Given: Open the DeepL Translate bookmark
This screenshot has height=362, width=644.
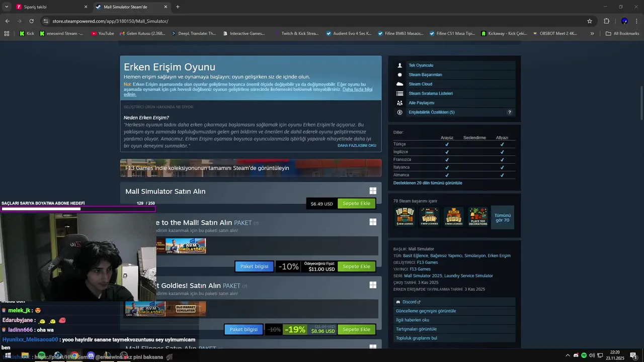Looking at the screenshot, I should coord(194,34).
